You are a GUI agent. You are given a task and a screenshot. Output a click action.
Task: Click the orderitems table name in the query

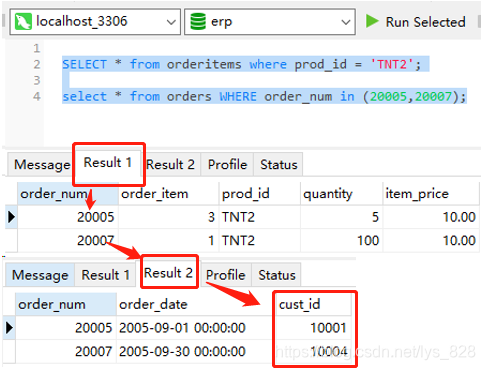[x=204, y=64]
